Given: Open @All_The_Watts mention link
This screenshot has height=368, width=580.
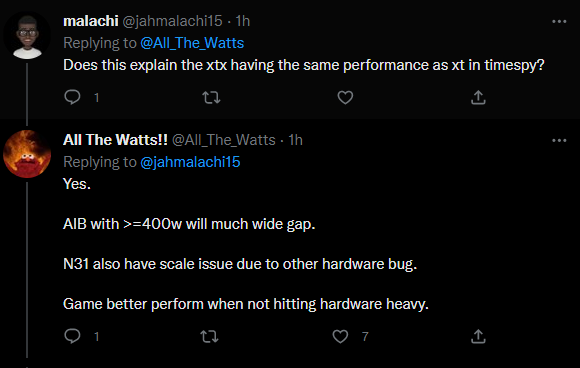Looking at the screenshot, I should (192, 43).
